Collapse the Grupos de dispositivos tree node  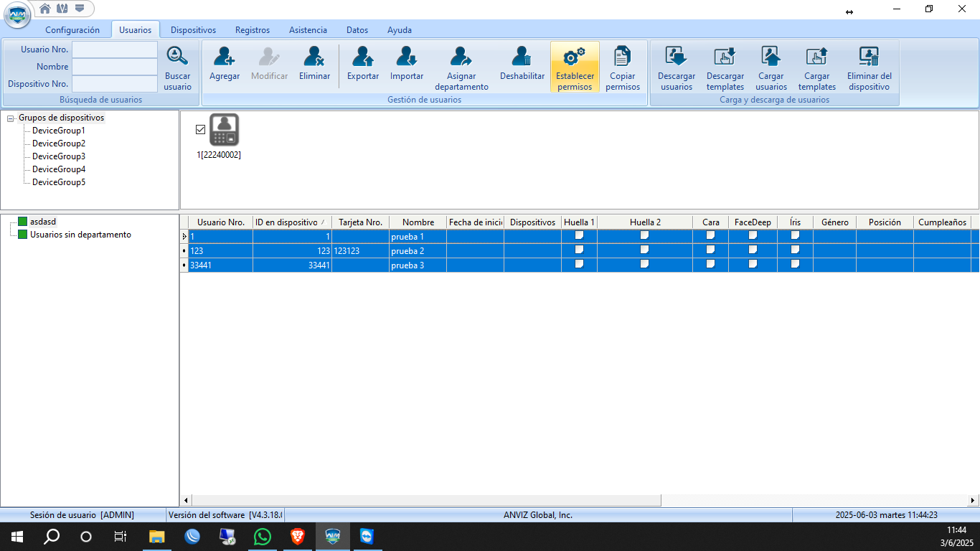(x=11, y=118)
